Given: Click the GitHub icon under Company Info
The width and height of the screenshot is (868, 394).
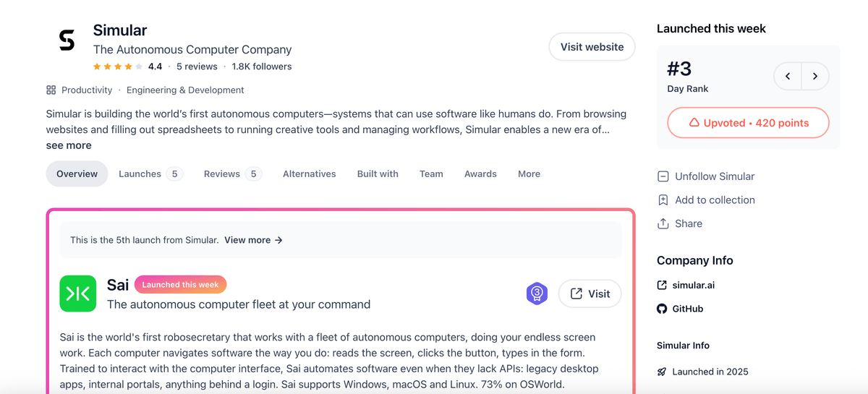Looking at the screenshot, I should 662,309.
